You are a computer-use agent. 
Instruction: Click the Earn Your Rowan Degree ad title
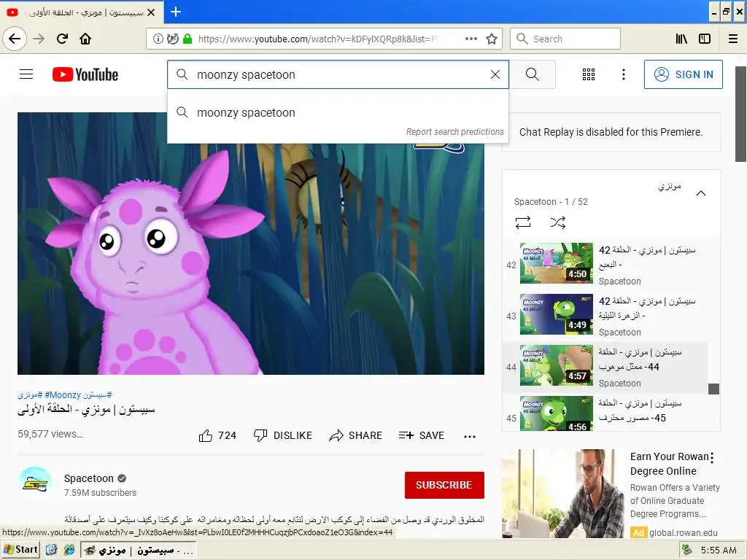point(670,464)
